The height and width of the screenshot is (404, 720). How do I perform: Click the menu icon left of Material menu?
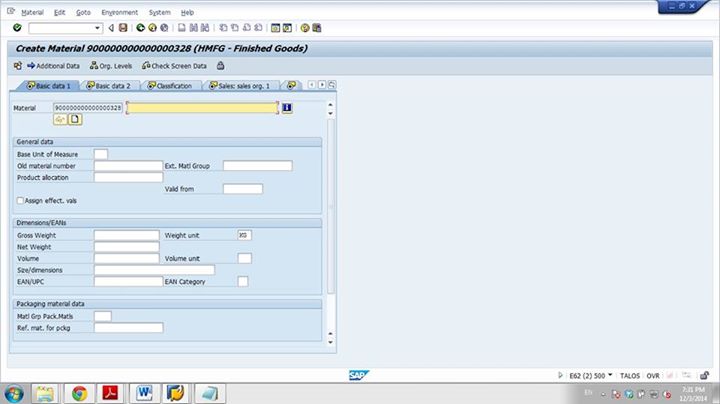(11, 11)
